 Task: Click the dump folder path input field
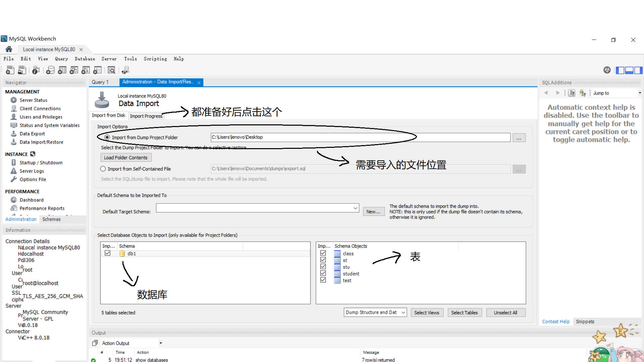(359, 137)
